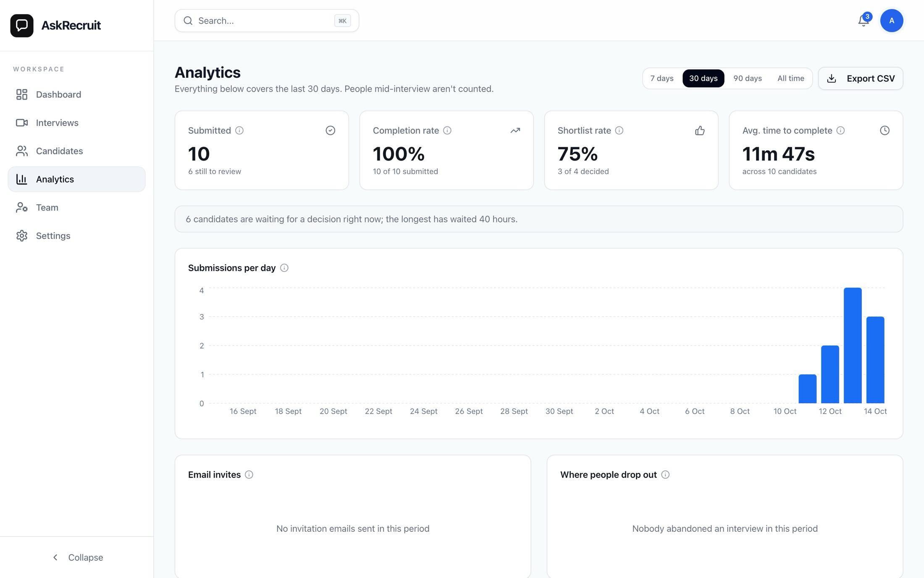
Task: Click the info icon beside Email invites
Action: tap(249, 475)
